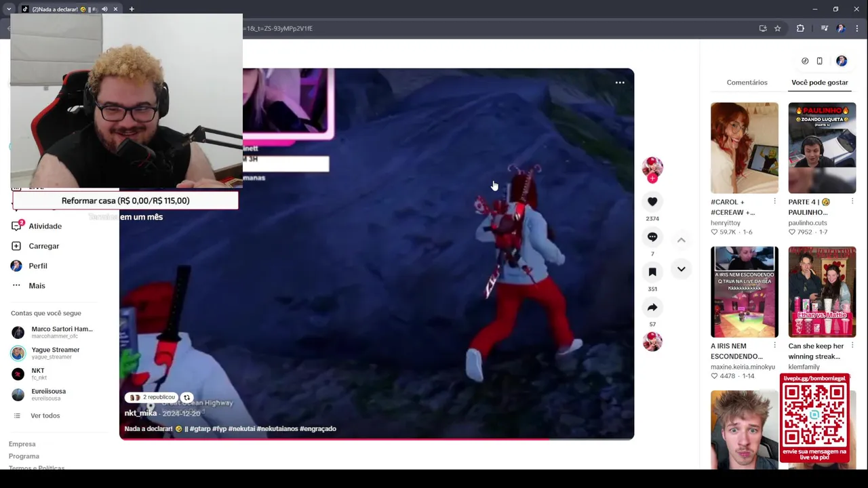Open TikTok coins icon in header
The height and width of the screenshot is (488, 868).
point(805,61)
